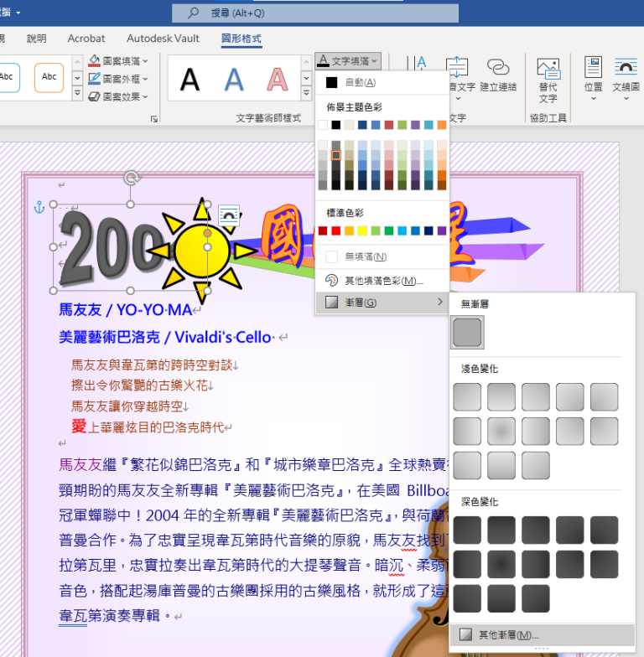
Task: Pick the purple theme color swatch
Action: [415, 125]
